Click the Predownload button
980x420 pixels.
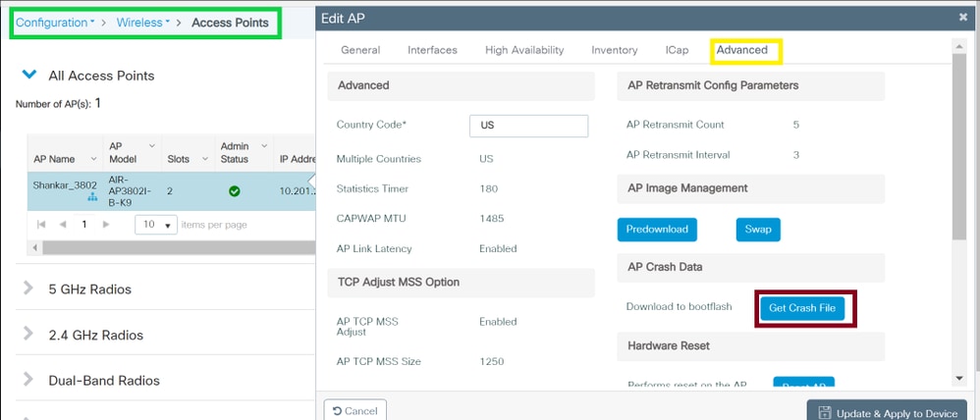pyautogui.click(x=657, y=230)
